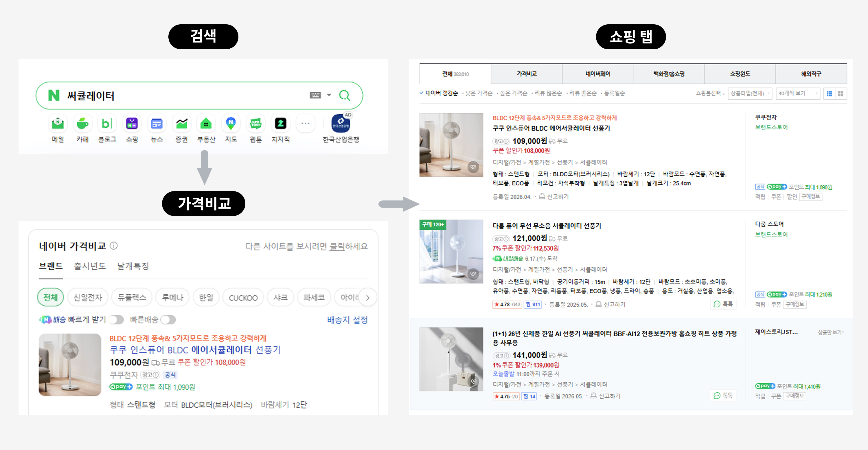Open 쿠쿠 인스퓨어 BLDC title in price comparison panel

(195, 350)
